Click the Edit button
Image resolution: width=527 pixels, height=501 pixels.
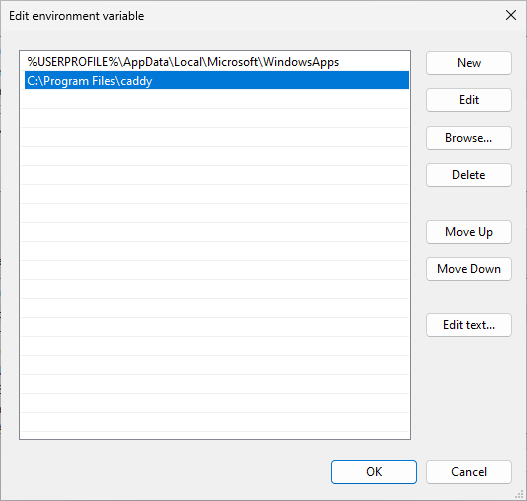point(469,100)
